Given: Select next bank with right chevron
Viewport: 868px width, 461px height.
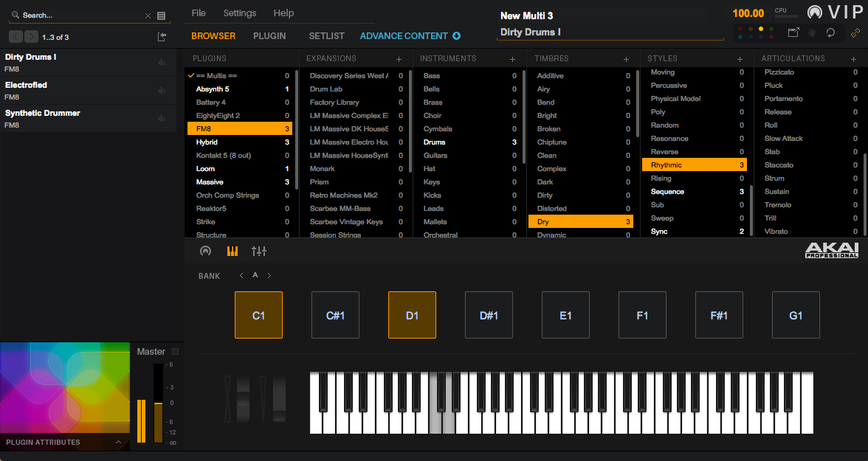Looking at the screenshot, I should [269, 276].
